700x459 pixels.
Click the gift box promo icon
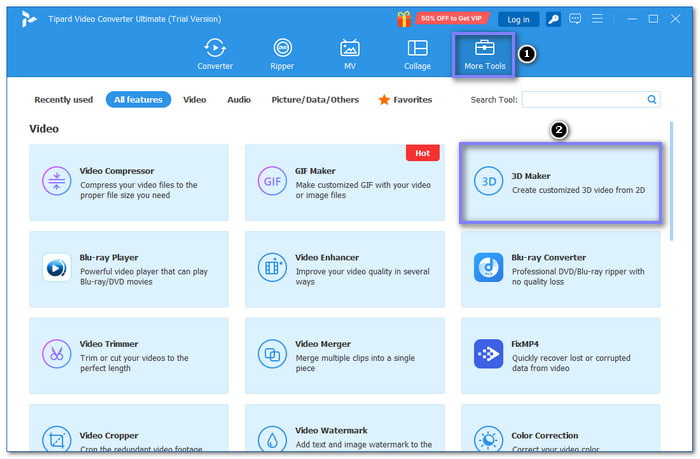[404, 19]
